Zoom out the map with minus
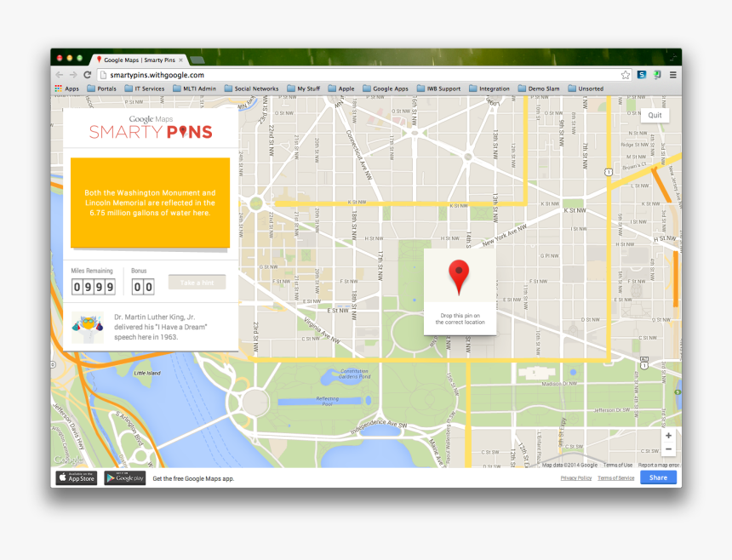Screen dimensions: 732x560 coord(668,449)
